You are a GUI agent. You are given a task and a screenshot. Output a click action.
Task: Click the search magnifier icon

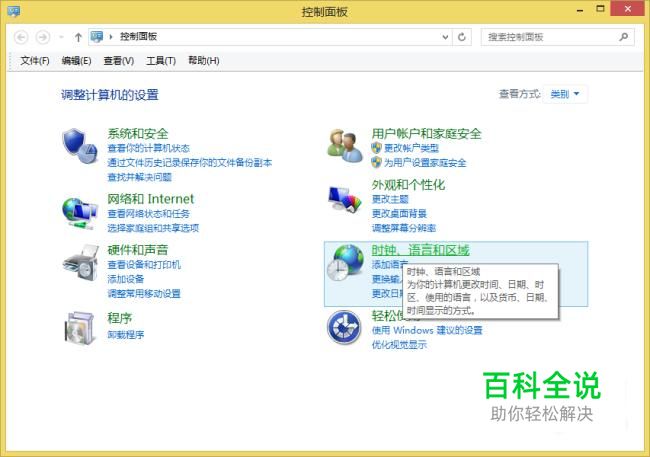[623, 37]
